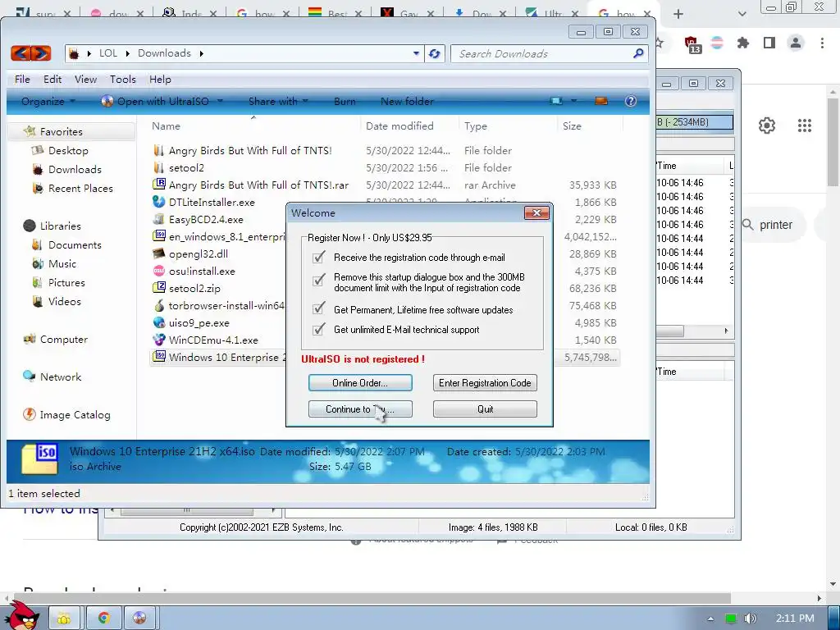Open Chrome from the taskbar

(x=104, y=619)
